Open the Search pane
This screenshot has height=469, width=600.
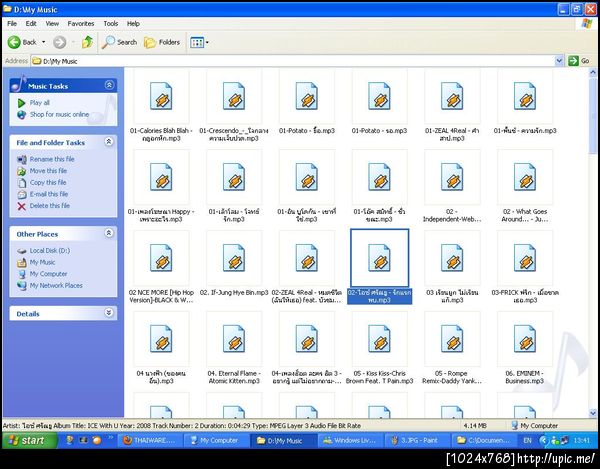coord(119,42)
